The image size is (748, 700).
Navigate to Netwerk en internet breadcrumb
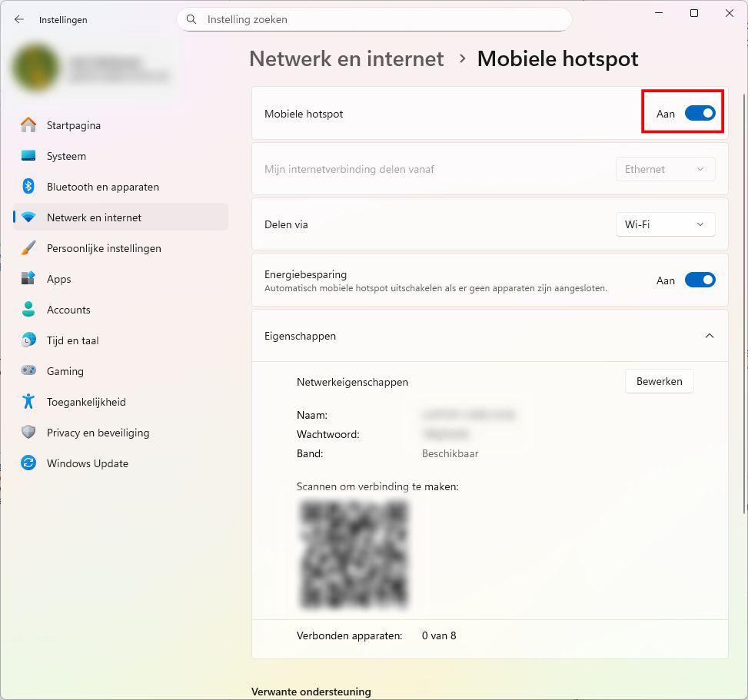coord(347,59)
